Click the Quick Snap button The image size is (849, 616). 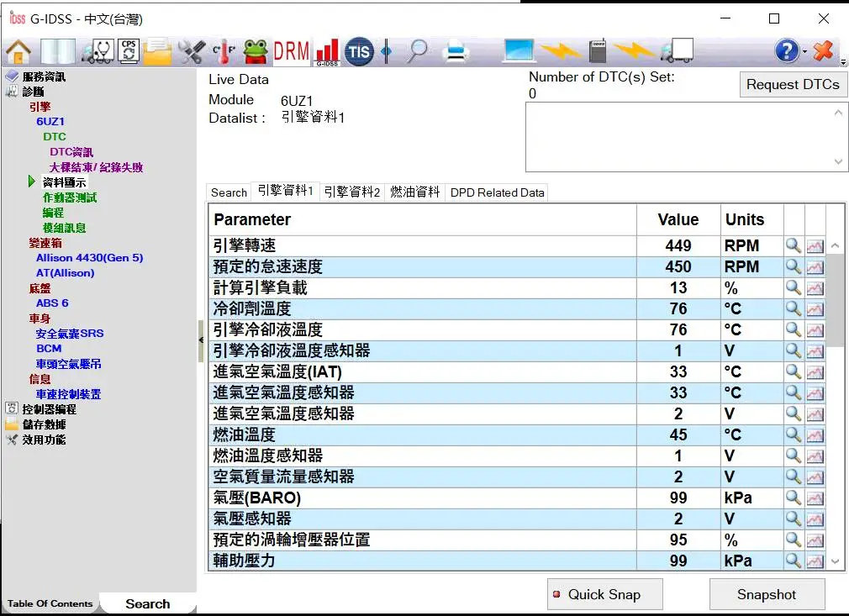(604, 594)
